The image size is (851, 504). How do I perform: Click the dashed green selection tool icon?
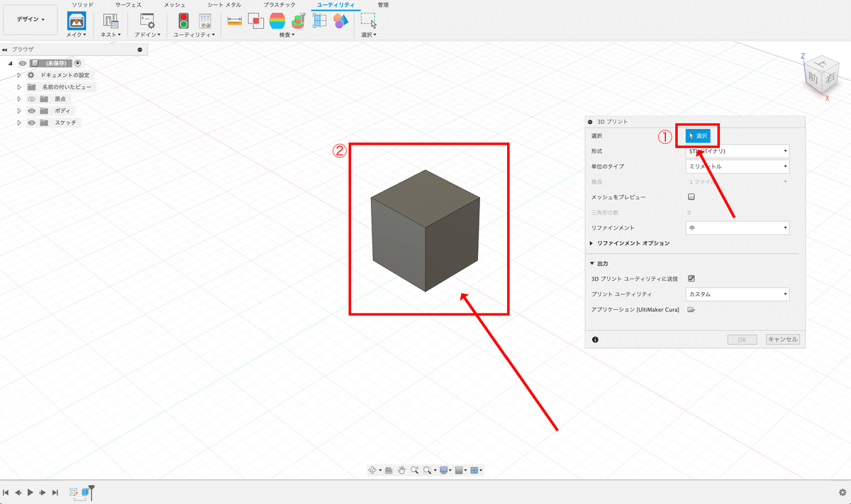click(x=369, y=21)
